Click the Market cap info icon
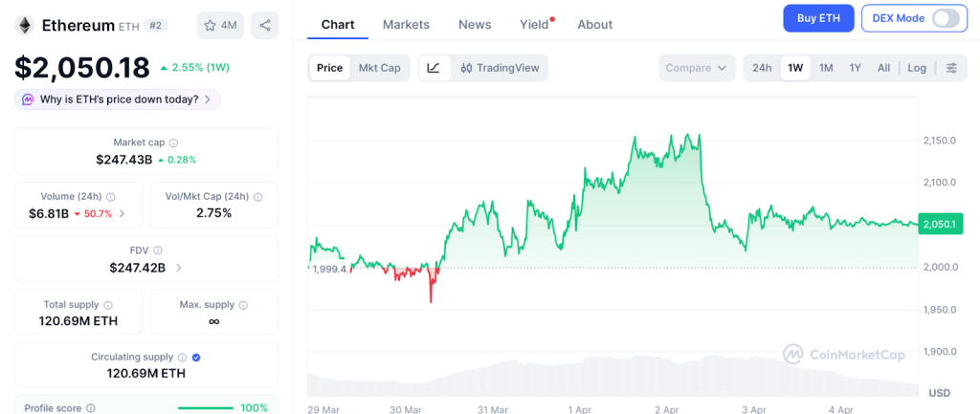The height and width of the screenshot is (414, 980). click(x=173, y=142)
